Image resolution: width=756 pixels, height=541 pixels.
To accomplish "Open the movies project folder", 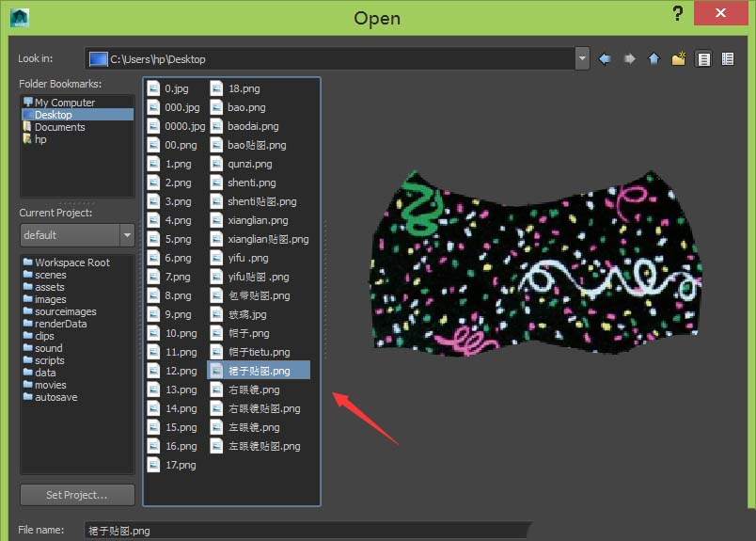I will (45, 385).
